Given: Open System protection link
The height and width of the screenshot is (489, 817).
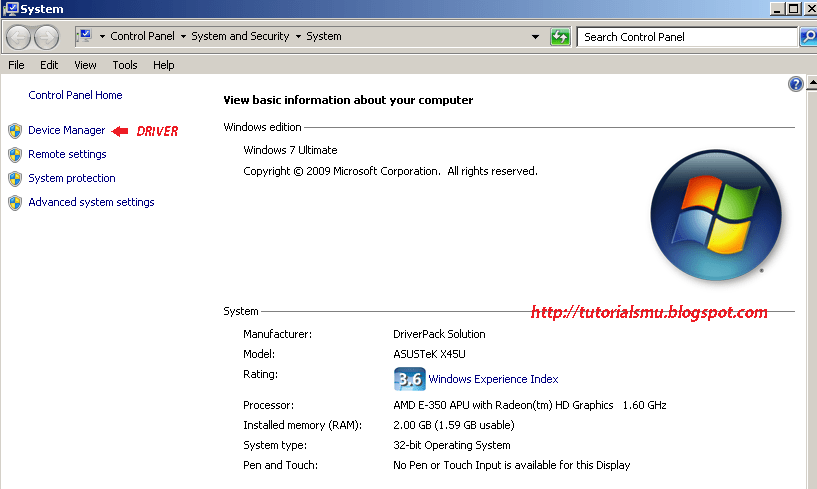Looking at the screenshot, I should click(x=72, y=178).
